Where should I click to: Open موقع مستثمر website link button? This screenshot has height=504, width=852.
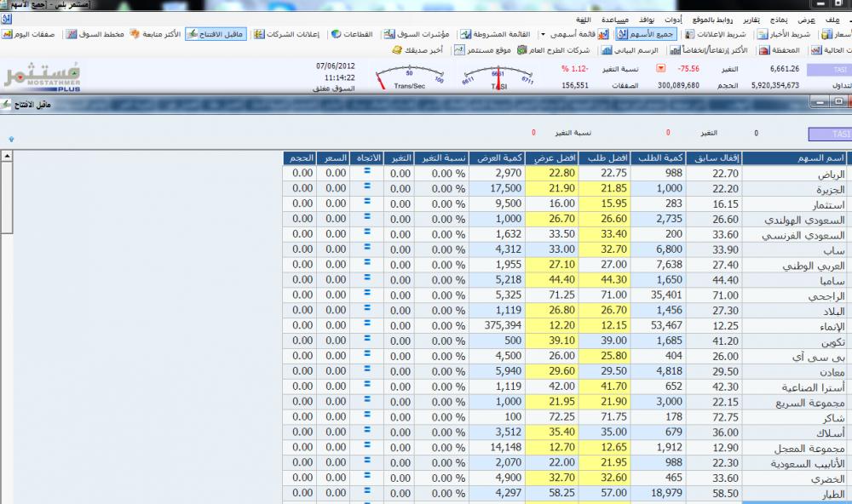482,50
